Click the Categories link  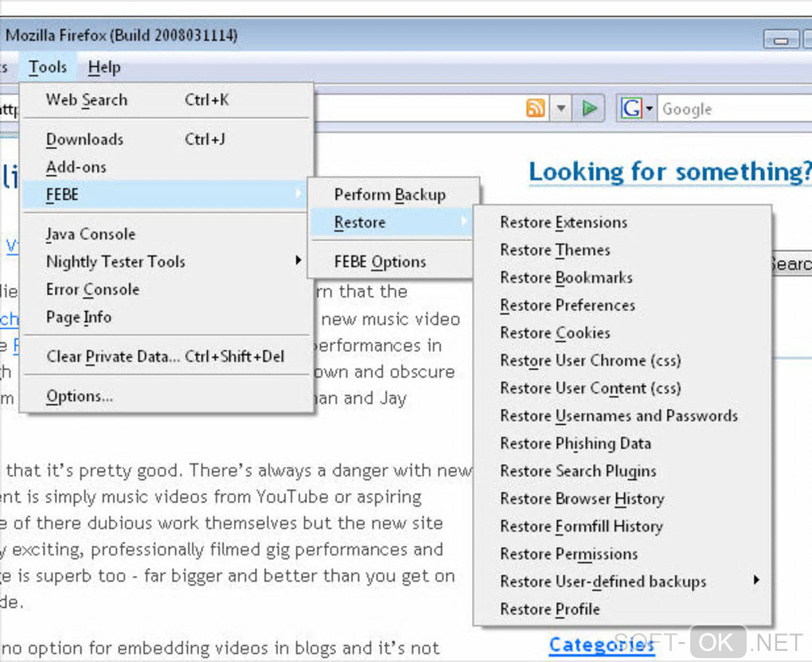pos(601,645)
